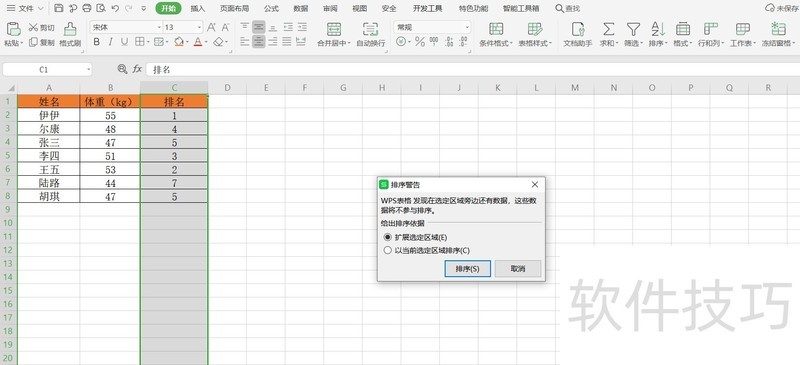
Task: Click the Merge and Center (合并居中) icon
Action: click(334, 29)
